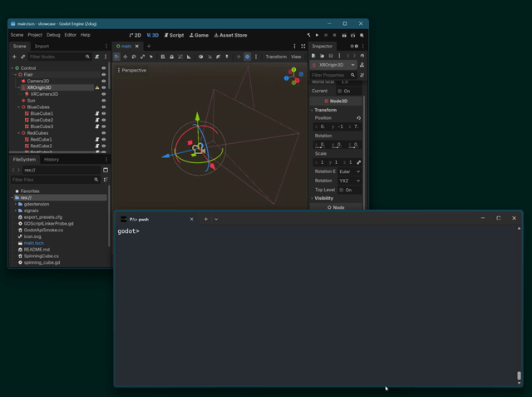Open the Rotation Edit Mode Euler dropdown
Image resolution: width=532 pixels, height=397 pixels.
pos(349,171)
